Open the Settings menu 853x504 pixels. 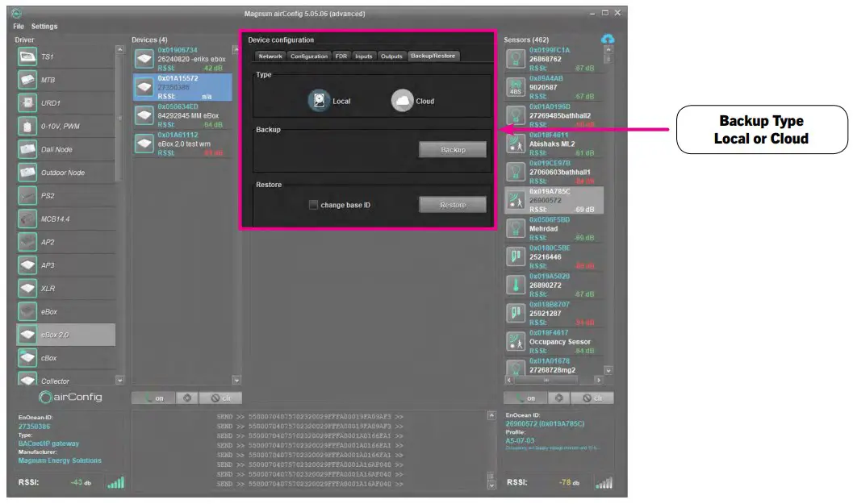[44, 25]
